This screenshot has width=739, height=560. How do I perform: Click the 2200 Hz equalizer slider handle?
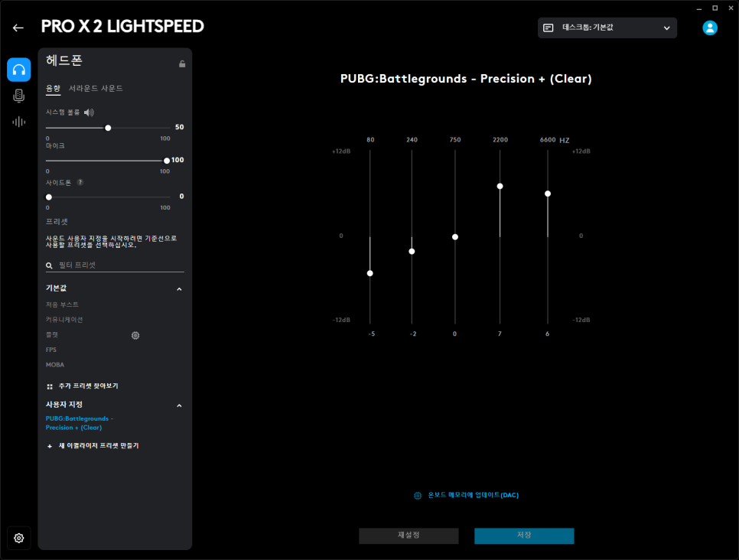500,186
